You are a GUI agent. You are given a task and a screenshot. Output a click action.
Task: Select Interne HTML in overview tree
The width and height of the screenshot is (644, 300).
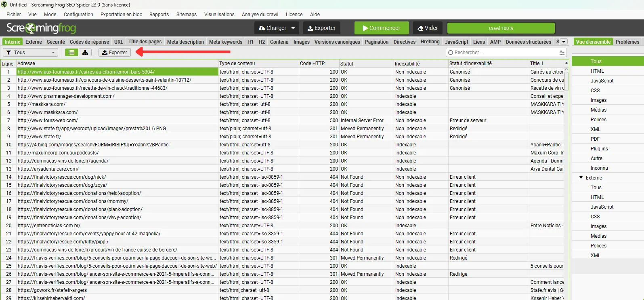pos(597,71)
